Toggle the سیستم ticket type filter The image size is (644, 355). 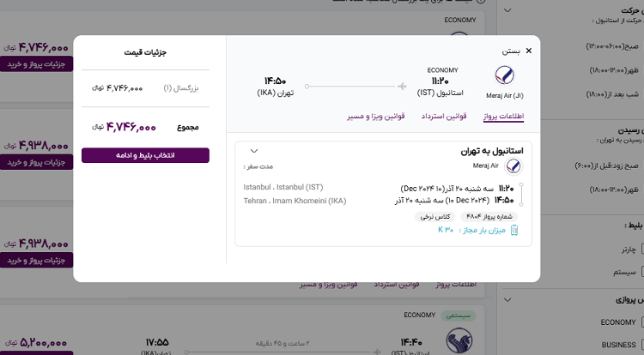(625, 272)
